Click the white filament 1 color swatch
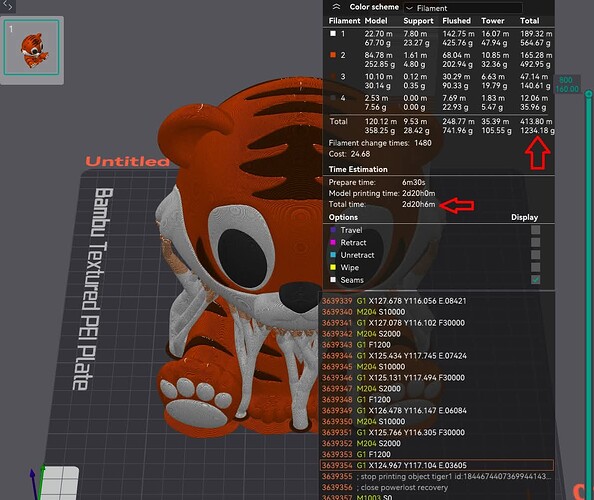Viewport: 594px width, 500px height. click(333, 34)
